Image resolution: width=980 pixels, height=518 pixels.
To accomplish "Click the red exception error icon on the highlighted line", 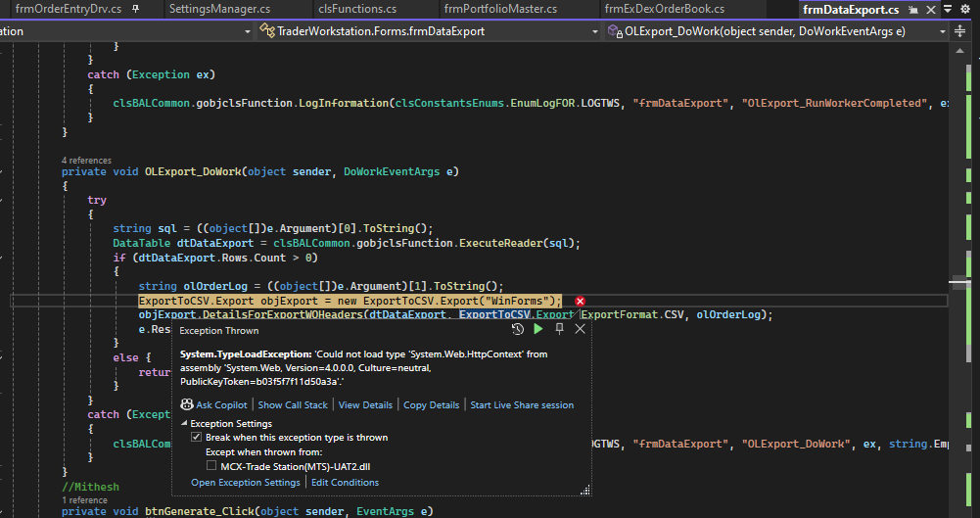I will click(x=580, y=302).
